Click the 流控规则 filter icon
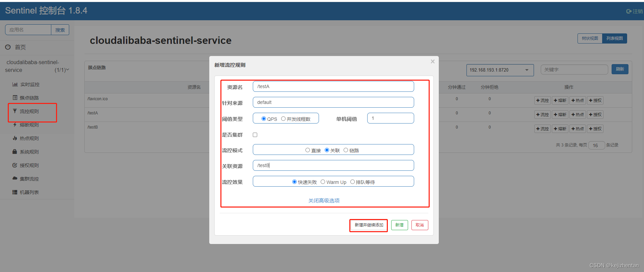Viewport: 644px width, 272px height. [x=15, y=111]
